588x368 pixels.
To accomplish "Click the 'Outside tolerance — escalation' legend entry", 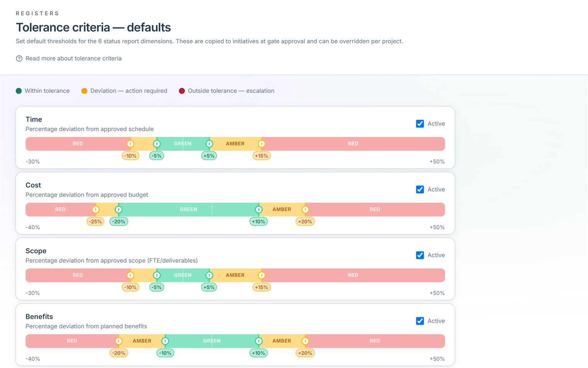I will pos(226,91).
